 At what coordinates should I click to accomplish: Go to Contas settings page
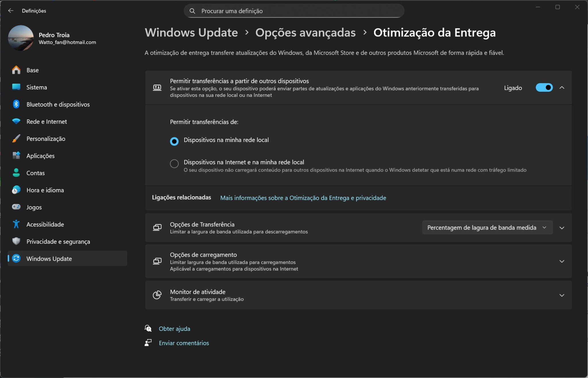pos(35,173)
